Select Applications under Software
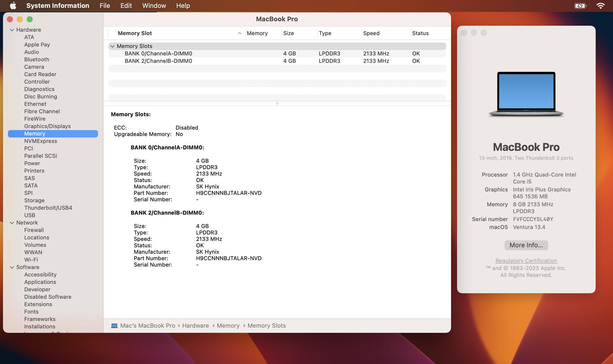 click(x=40, y=282)
